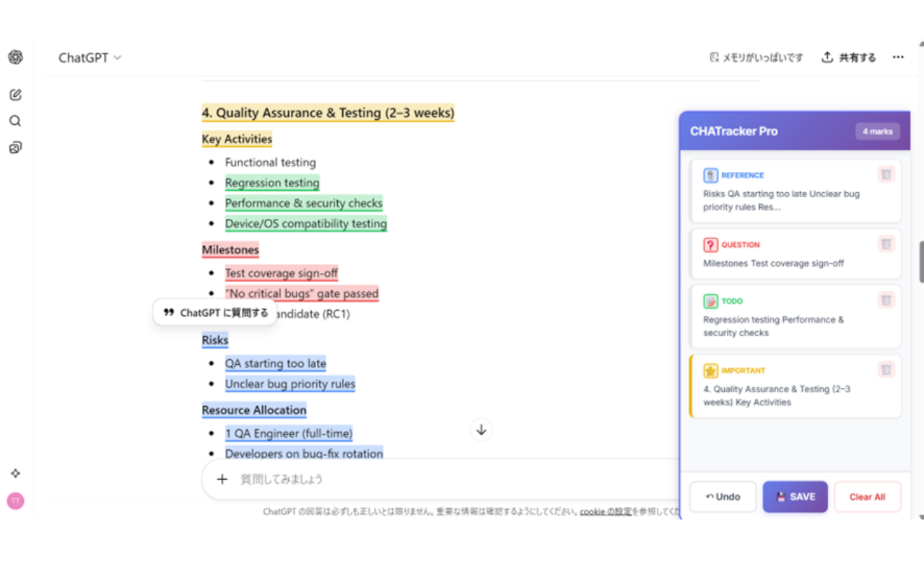
Task: Start a new chat with the compose icon
Action: click(x=15, y=94)
